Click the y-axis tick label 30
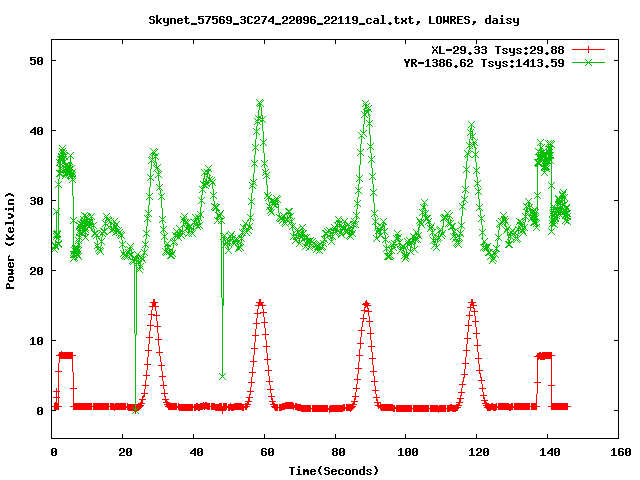Viewport: 640px width, 480px height. point(36,201)
